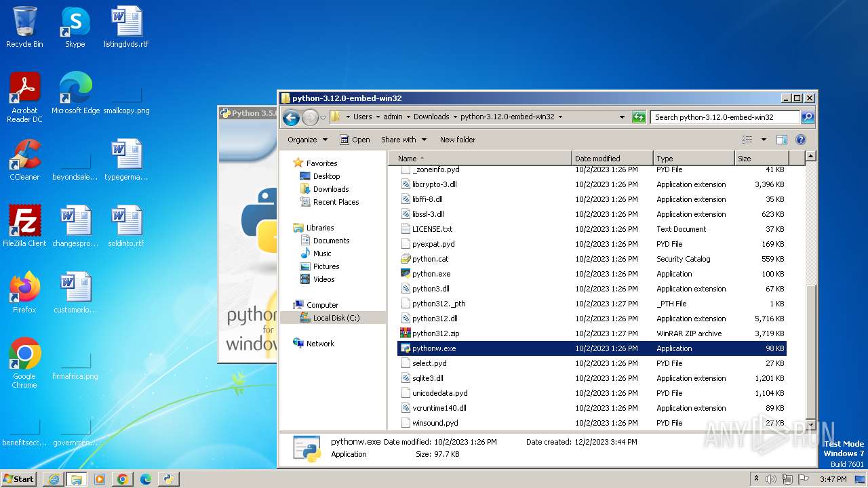Sort by Date modified column header
This screenshot has width=868, height=488.
click(612, 158)
